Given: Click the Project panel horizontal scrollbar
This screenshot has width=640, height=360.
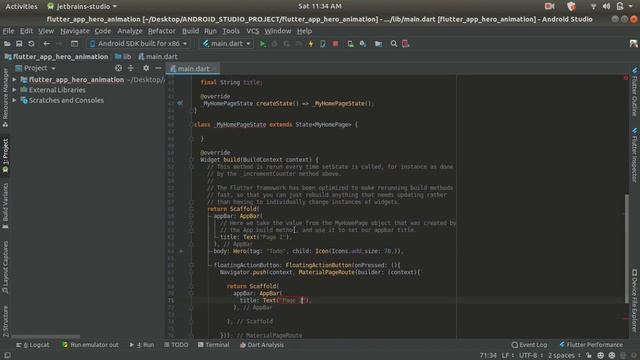Looking at the screenshot, I should (46, 337).
